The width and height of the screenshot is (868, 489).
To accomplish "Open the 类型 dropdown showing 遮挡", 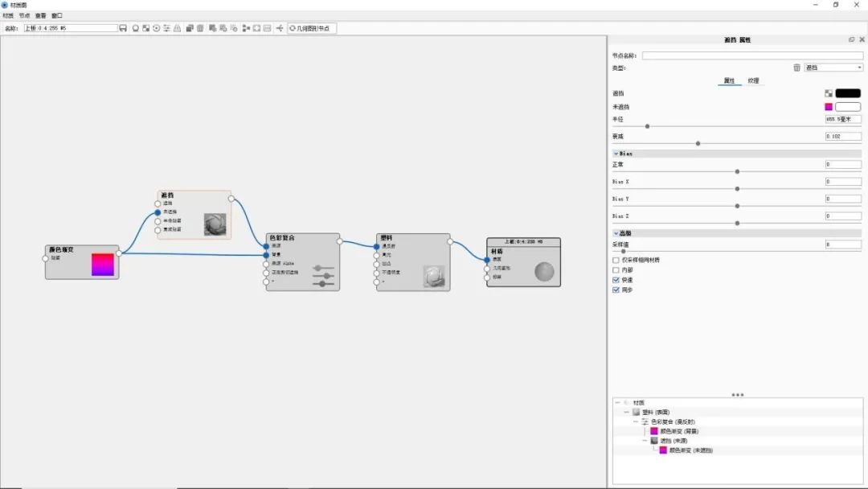I will [833, 68].
